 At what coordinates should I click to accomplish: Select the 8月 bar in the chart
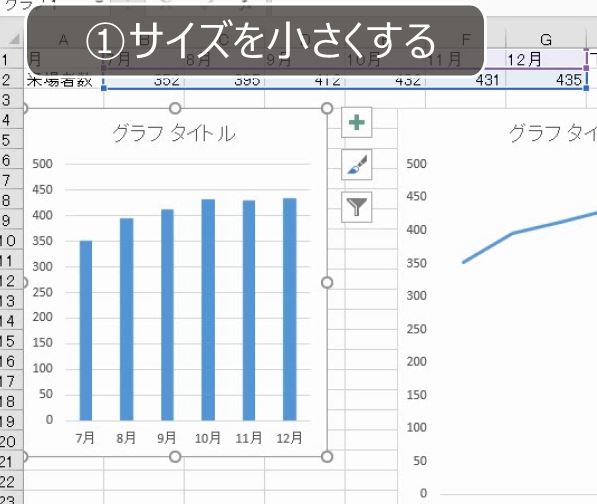[126, 319]
